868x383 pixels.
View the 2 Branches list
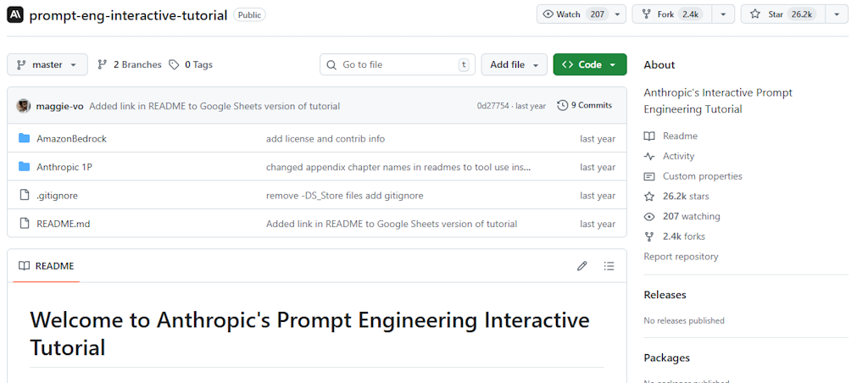click(130, 64)
